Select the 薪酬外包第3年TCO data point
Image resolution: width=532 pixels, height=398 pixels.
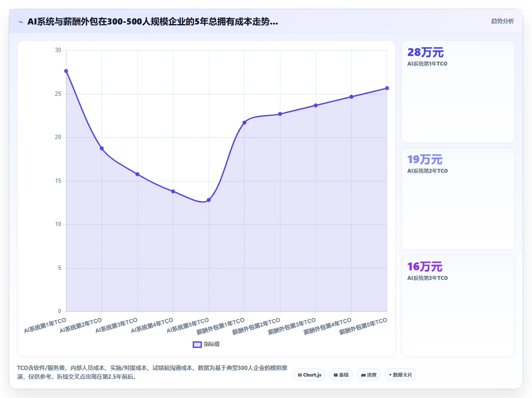tap(315, 105)
